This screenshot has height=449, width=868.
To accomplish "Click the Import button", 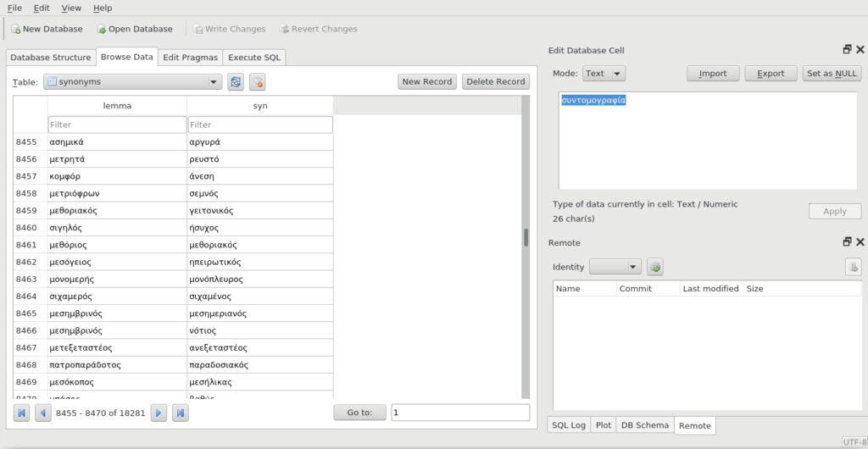I will point(714,74).
